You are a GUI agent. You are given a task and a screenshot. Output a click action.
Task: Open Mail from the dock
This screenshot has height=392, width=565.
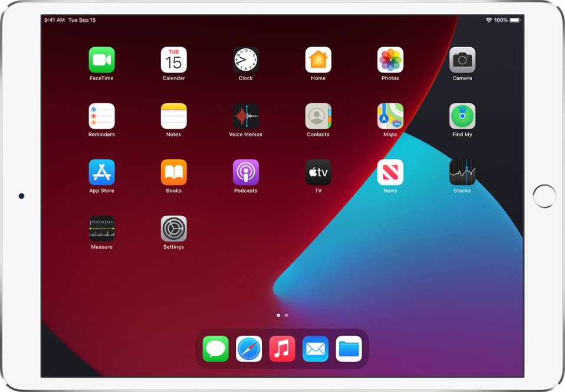[x=316, y=349]
